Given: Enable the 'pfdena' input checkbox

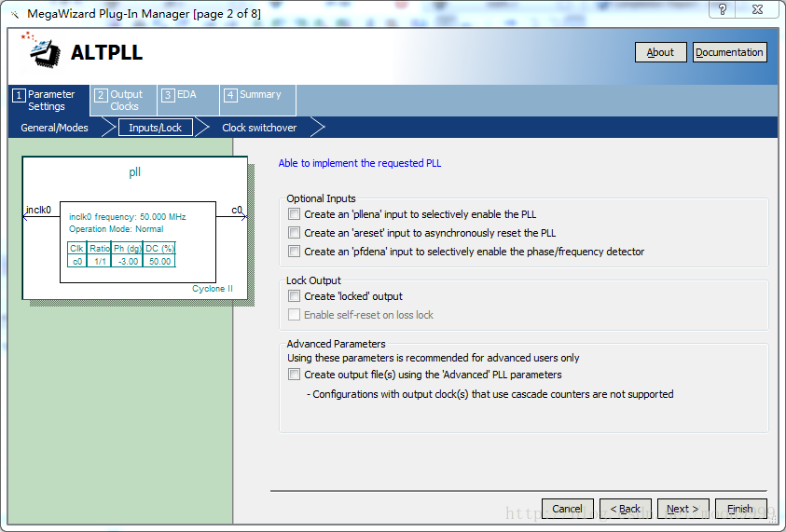Looking at the screenshot, I should tap(295, 252).
